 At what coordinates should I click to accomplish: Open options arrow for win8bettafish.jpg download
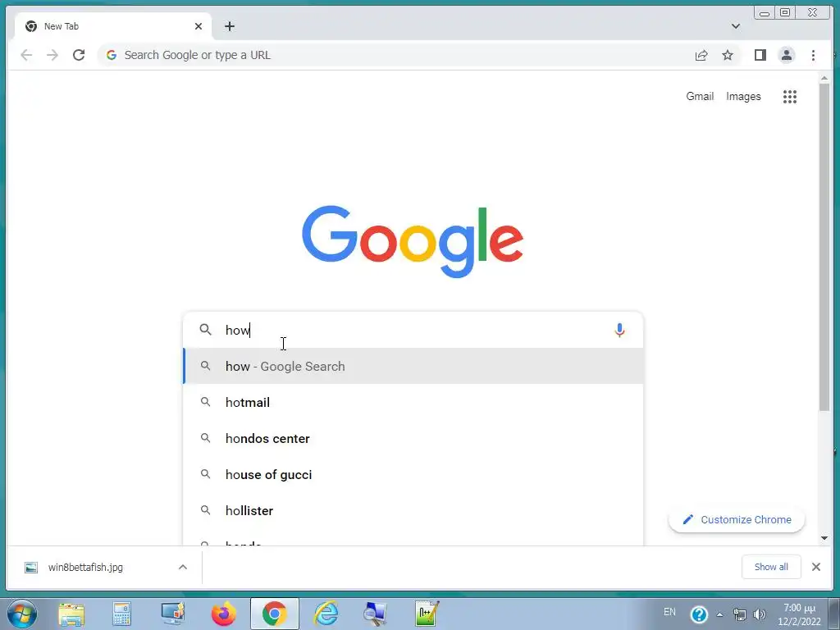pos(183,567)
